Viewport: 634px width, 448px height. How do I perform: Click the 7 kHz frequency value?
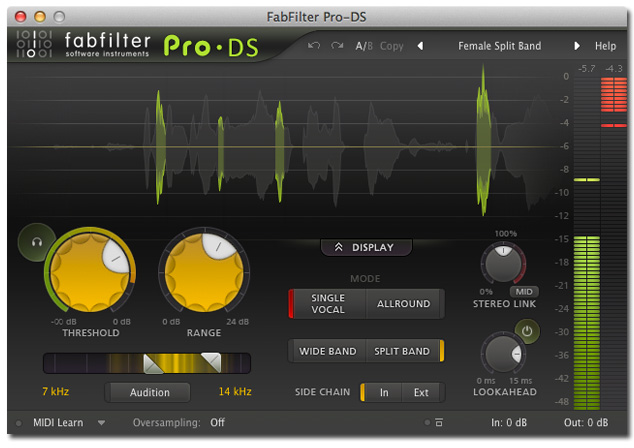(55, 391)
